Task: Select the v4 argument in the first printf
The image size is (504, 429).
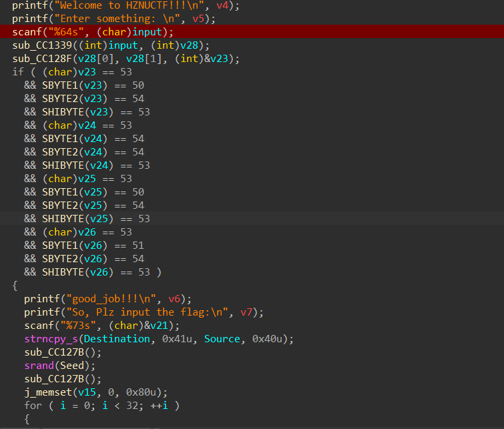Action: [222, 5]
